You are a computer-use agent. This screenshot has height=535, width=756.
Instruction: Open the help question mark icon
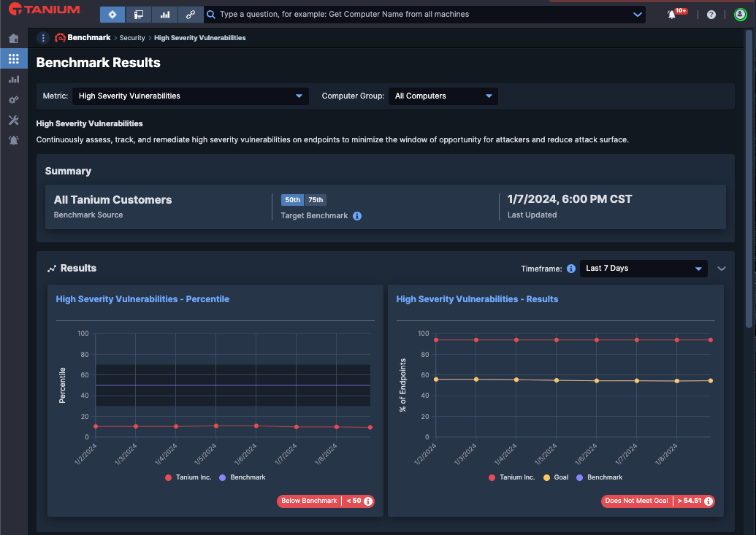(x=711, y=15)
